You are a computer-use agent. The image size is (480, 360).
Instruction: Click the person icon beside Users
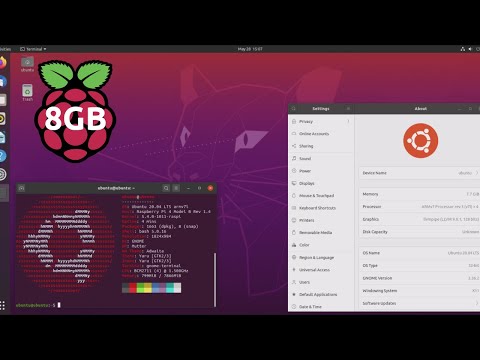click(294, 282)
